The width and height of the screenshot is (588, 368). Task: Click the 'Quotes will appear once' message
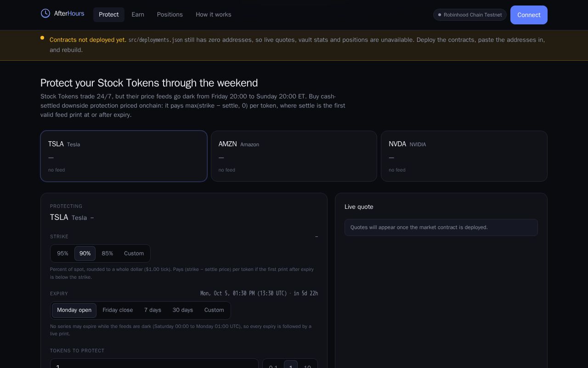441,227
